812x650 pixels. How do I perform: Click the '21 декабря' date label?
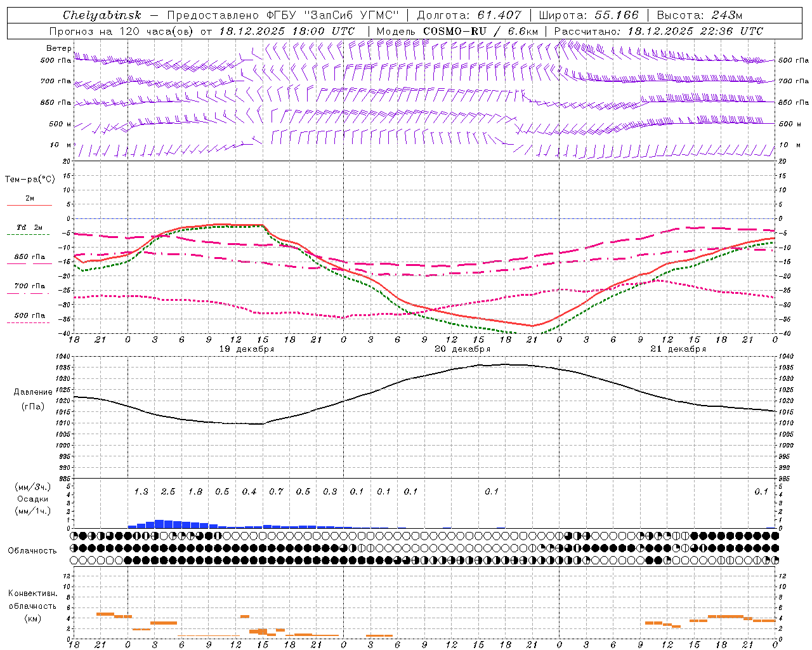tap(678, 348)
